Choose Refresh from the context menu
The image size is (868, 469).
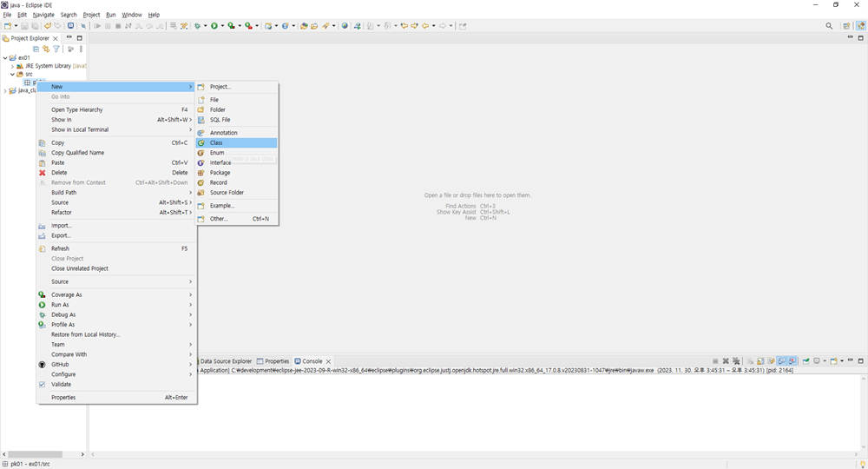pos(117,248)
